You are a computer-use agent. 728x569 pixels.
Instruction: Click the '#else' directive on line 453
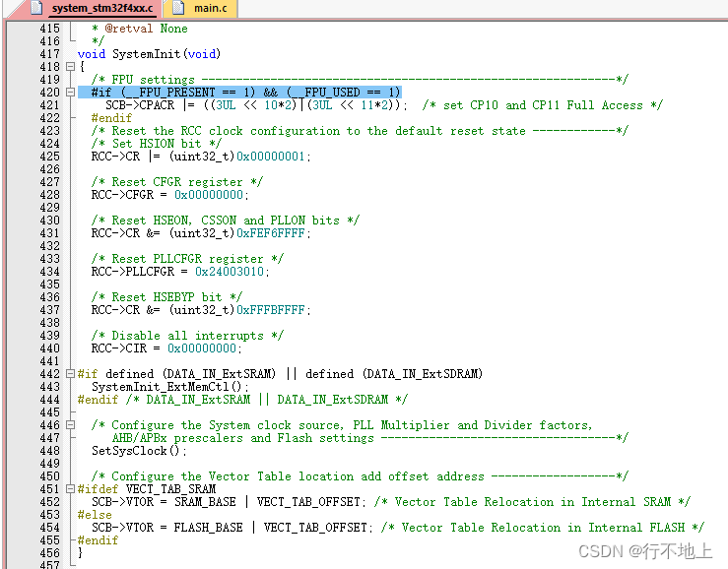95,515
